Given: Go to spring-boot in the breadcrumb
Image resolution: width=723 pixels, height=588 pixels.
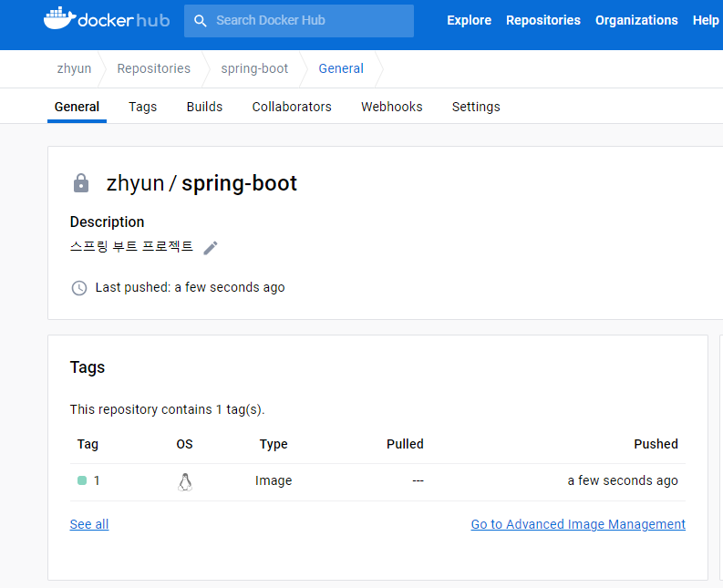Looking at the screenshot, I should point(254,68).
